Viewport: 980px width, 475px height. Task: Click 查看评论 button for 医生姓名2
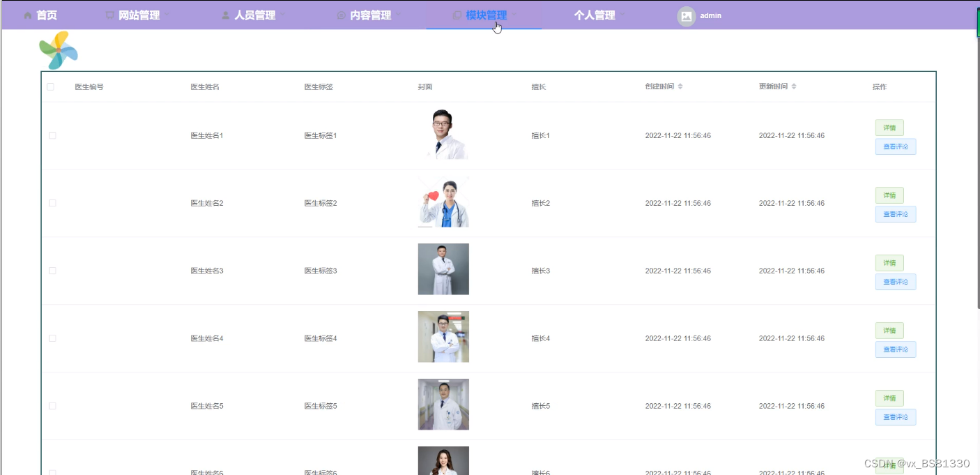click(896, 214)
